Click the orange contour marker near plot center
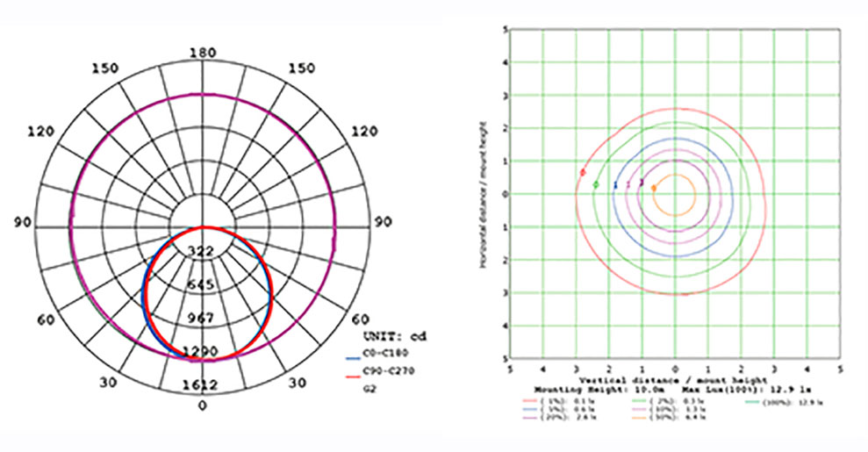Image resolution: width=868 pixels, height=452 pixels. [x=654, y=188]
